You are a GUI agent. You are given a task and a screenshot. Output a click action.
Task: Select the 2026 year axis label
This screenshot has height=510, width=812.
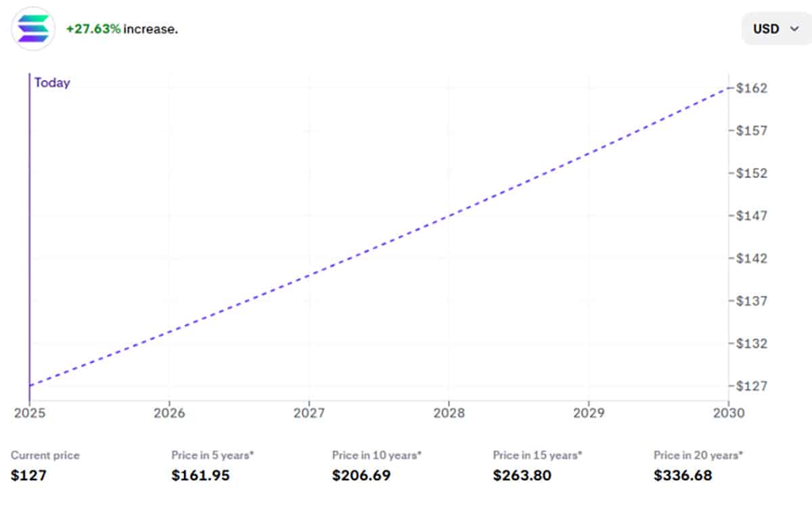(x=169, y=412)
